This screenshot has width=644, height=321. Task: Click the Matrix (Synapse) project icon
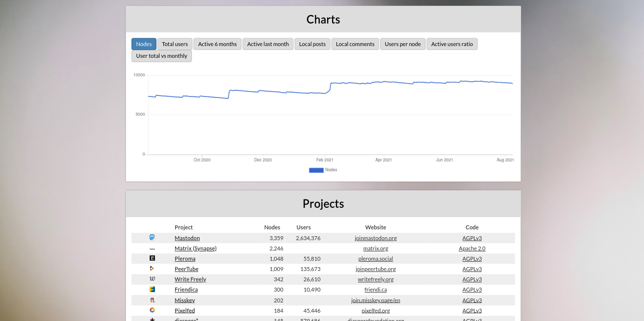pyautogui.click(x=152, y=248)
